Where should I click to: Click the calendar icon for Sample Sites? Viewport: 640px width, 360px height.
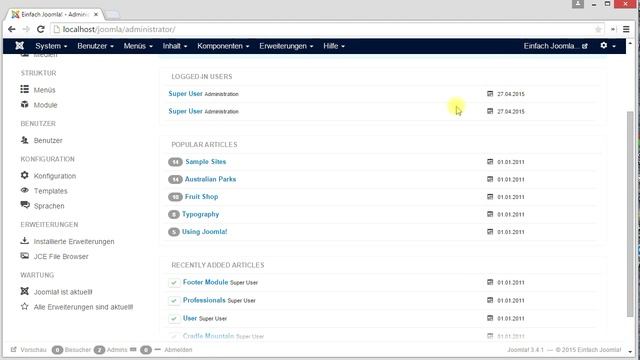[x=490, y=162]
